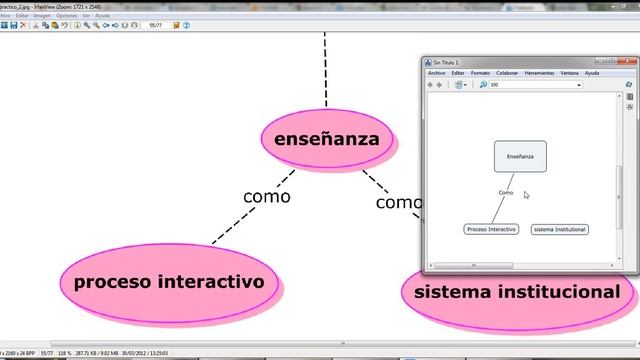Open the Ventana menu in CmapTools
This screenshot has height=360, width=640.
click(x=569, y=73)
